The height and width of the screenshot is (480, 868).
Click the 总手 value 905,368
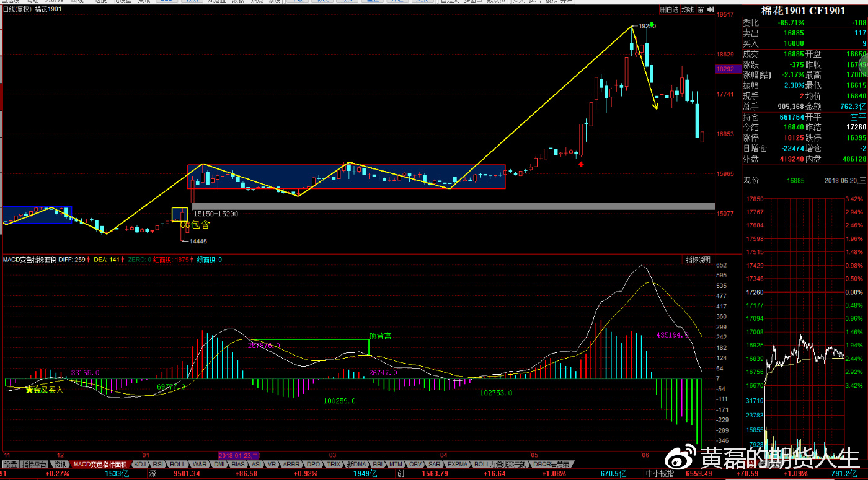point(791,106)
